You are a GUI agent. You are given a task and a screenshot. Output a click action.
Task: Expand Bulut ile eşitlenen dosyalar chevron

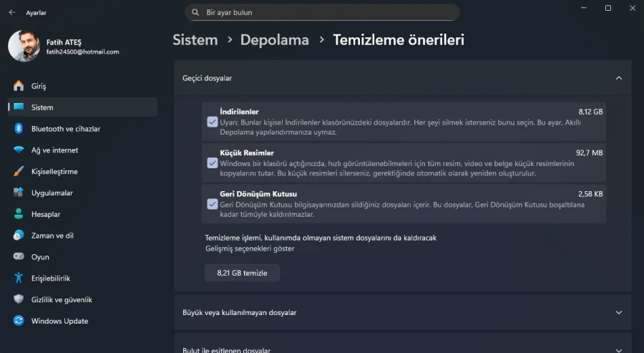point(618,350)
